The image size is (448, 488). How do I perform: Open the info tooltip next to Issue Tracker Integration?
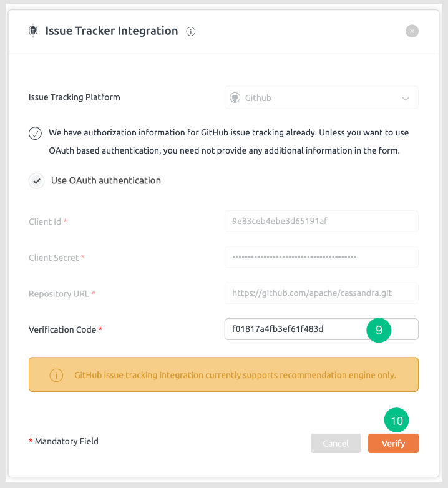pos(191,31)
